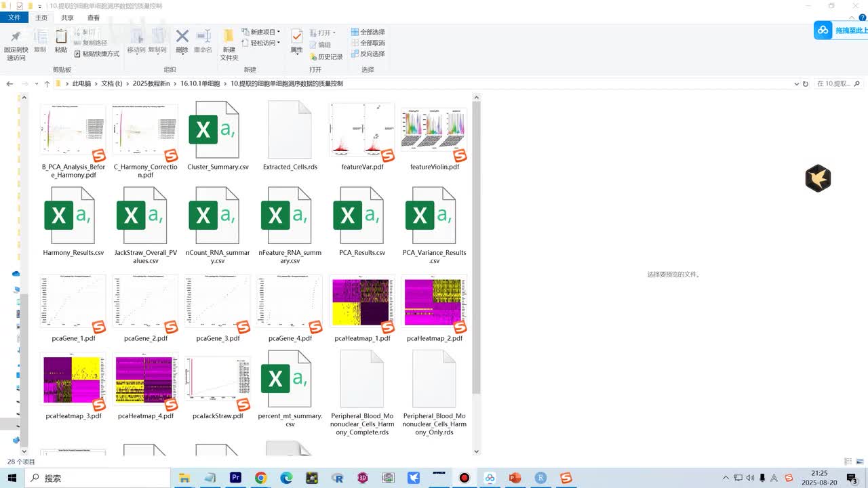The width and height of the screenshot is (868, 488).
Task: Open the Windows Start menu
Action: pyautogui.click(x=13, y=478)
